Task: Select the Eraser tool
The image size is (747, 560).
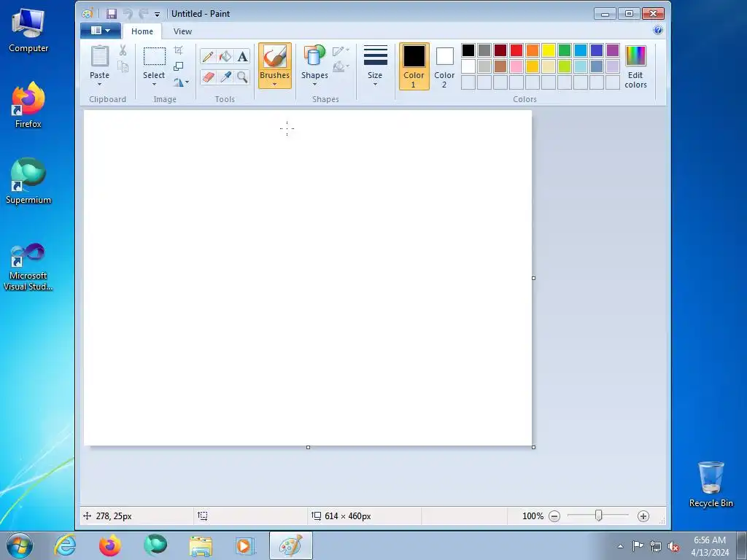Action: (x=208, y=77)
